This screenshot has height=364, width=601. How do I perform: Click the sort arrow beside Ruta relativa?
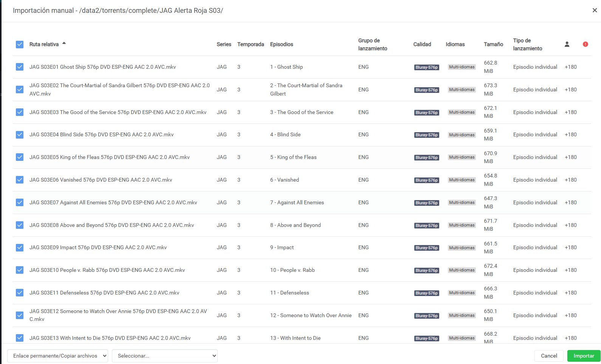click(x=64, y=43)
